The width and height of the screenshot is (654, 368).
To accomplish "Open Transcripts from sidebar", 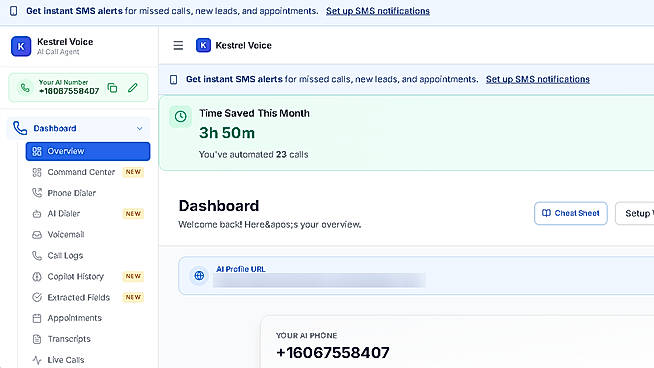I will [x=88, y=339].
